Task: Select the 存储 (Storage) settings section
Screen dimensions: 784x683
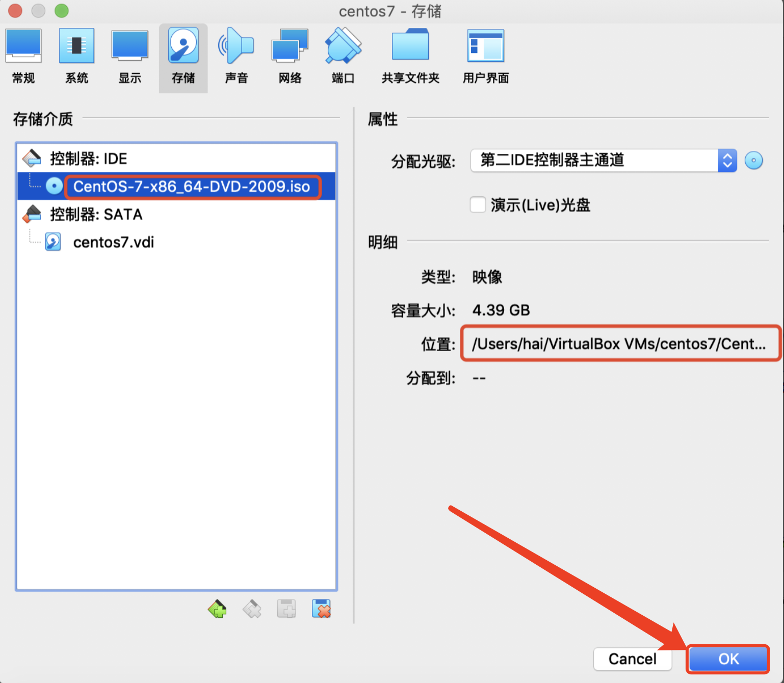Action: [184, 57]
